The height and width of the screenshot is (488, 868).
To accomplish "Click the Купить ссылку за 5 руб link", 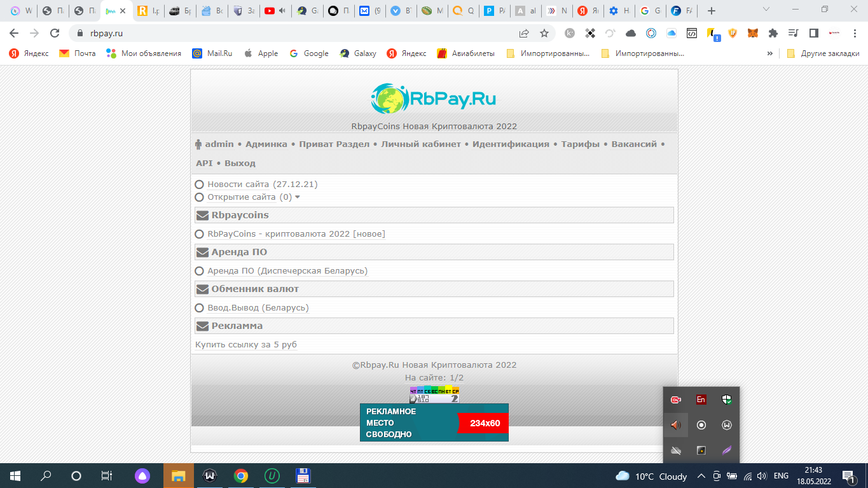I will click(246, 345).
